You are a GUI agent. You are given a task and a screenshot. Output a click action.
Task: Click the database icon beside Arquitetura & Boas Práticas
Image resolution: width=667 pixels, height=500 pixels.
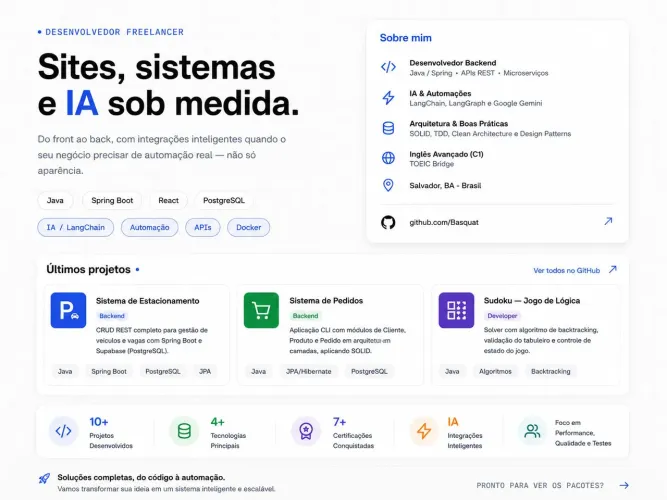(x=388, y=128)
